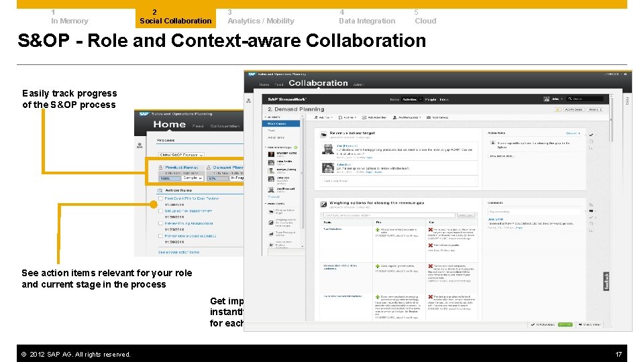The image size is (644, 362).
Task: Click Team Ranking tool item in sidebar
Action: coord(282,233)
